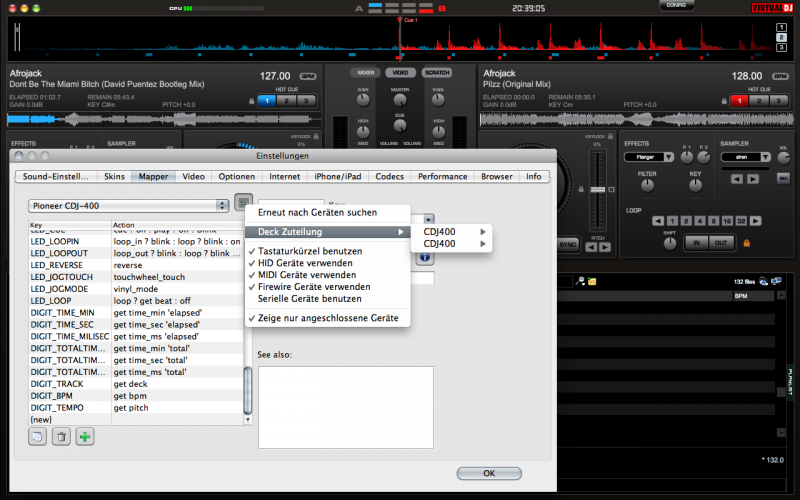Open the Pioneer CDJ-400 device dropdown

coord(128,206)
